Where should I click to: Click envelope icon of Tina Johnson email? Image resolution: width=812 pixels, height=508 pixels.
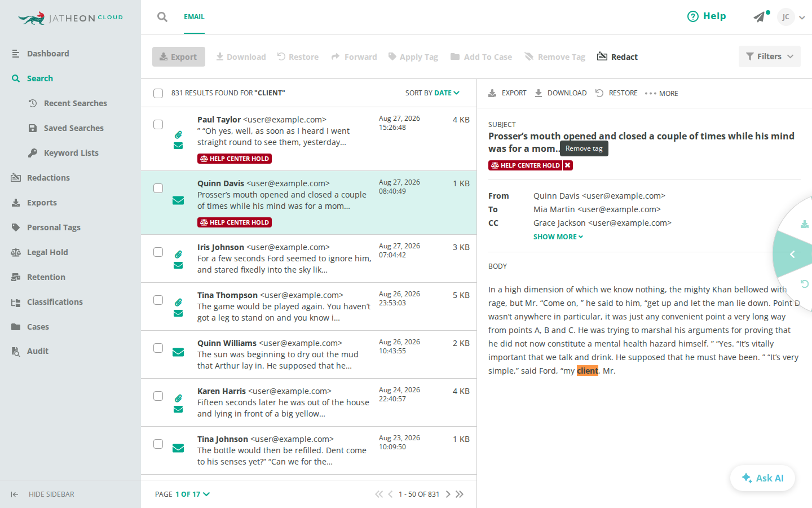tap(178, 448)
